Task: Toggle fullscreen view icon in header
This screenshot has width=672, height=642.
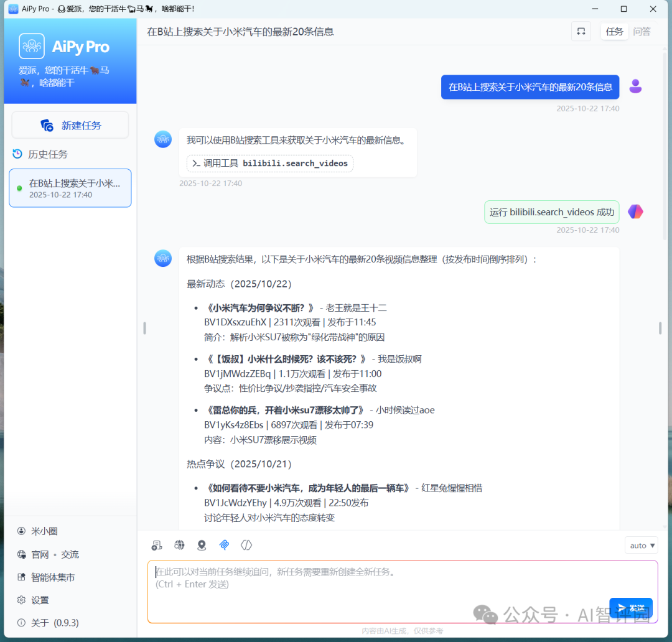Action: [x=581, y=31]
